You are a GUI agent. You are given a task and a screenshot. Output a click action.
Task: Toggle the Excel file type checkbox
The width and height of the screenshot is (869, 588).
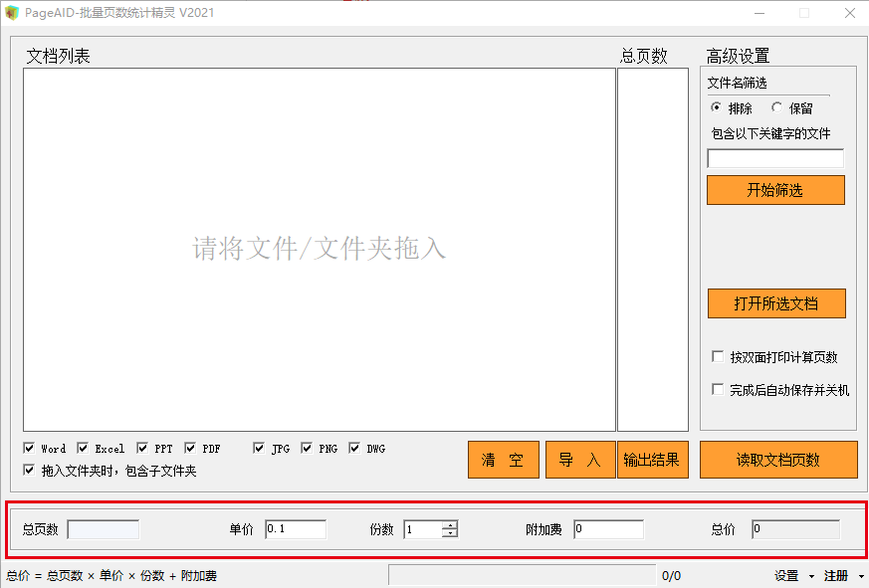click(83, 448)
